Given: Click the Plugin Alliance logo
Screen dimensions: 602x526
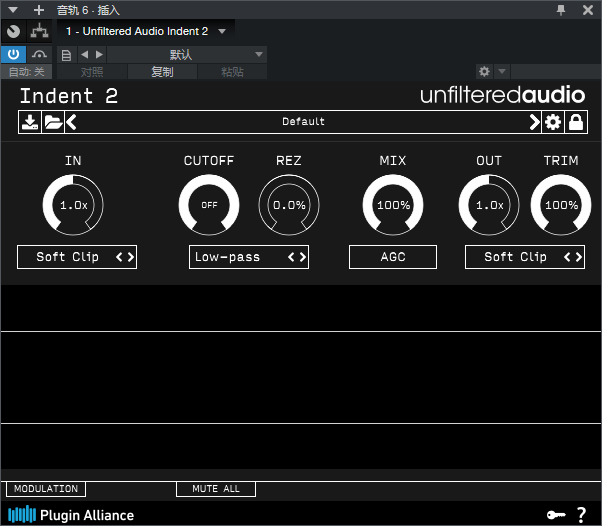Looking at the screenshot, I should pos(71,515).
